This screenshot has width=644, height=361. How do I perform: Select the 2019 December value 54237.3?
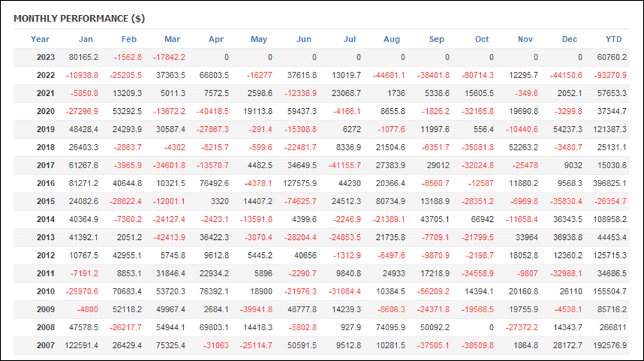(567, 129)
